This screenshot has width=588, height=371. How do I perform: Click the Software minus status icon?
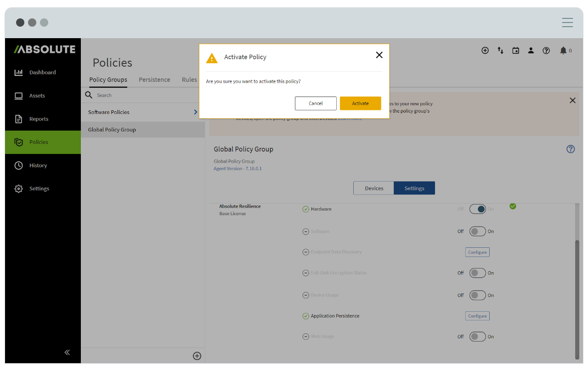click(x=305, y=232)
